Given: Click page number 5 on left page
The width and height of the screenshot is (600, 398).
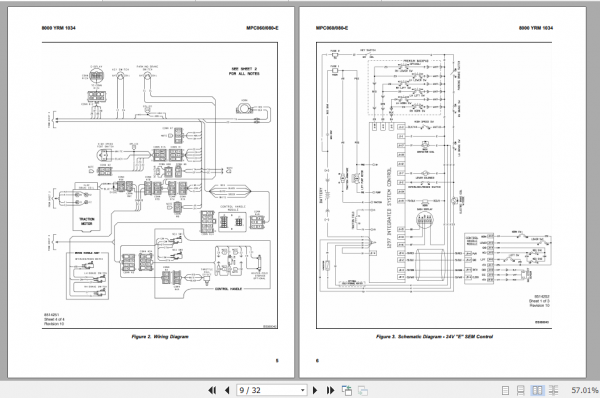Looking at the screenshot, I should tap(277, 360).
